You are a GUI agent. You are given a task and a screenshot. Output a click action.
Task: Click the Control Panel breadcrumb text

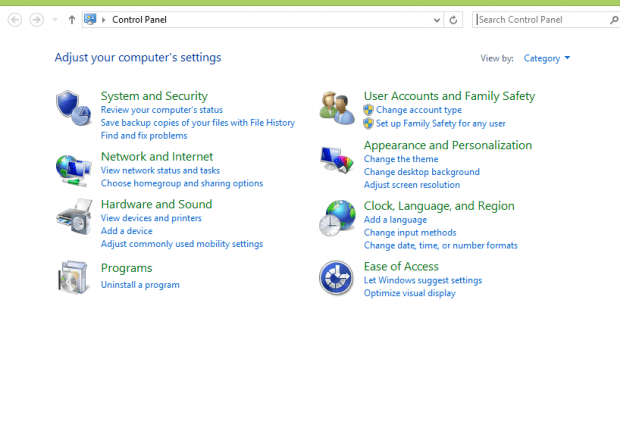click(x=139, y=20)
